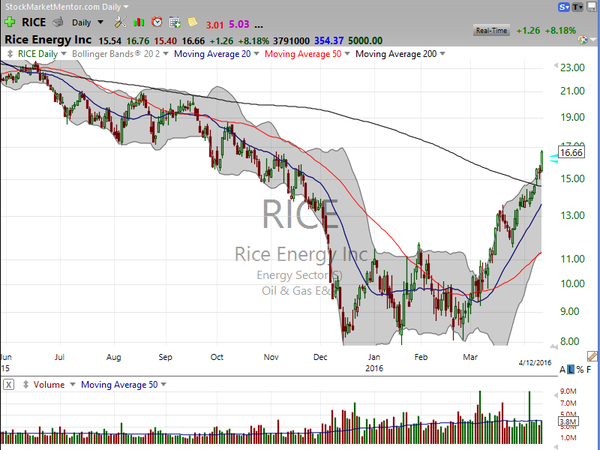The height and width of the screenshot is (450, 600).
Task: Click the bottom price-scale arrow near 8.00
Action: click(554, 346)
